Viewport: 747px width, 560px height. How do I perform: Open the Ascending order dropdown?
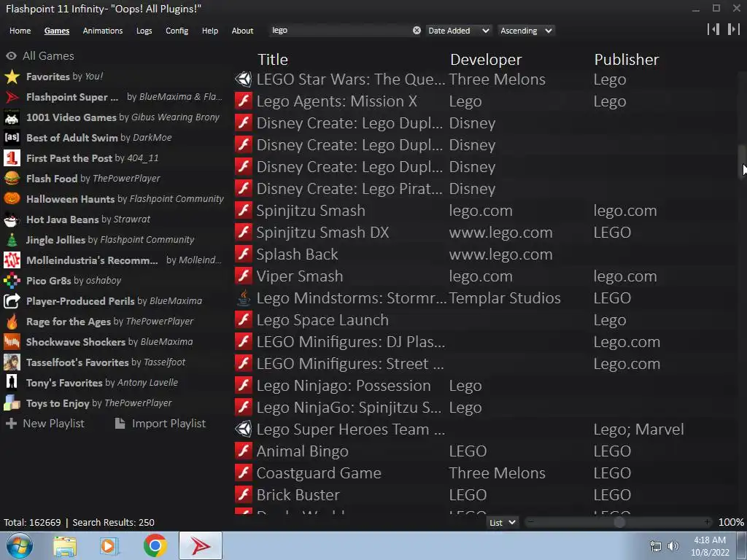[527, 31]
